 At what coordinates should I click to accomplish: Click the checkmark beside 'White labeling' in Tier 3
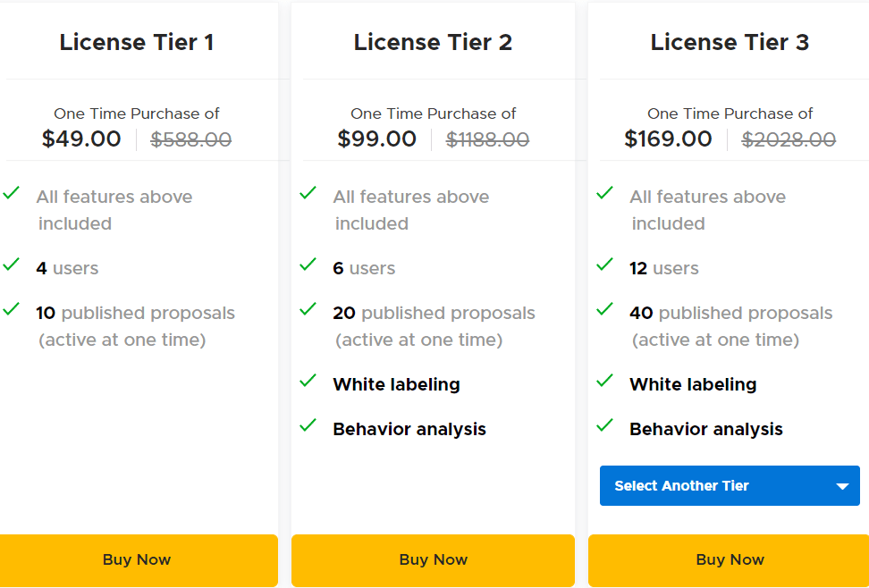click(x=605, y=381)
